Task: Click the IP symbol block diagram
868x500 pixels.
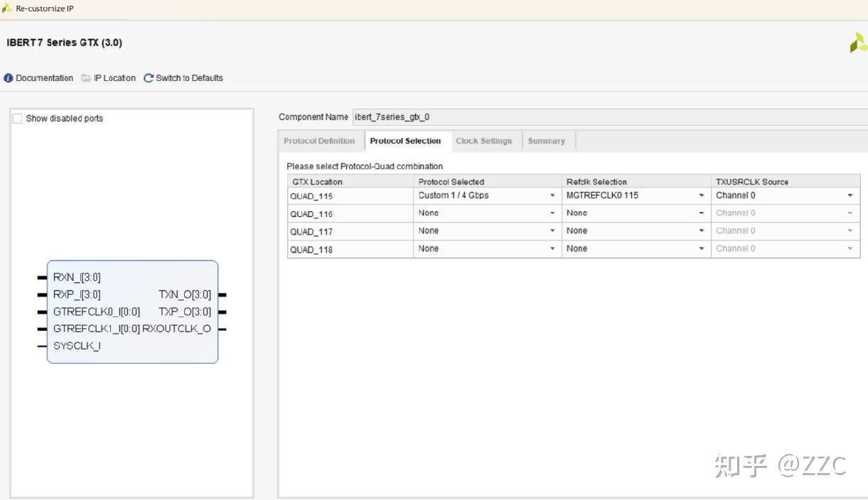Action: (x=132, y=312)
